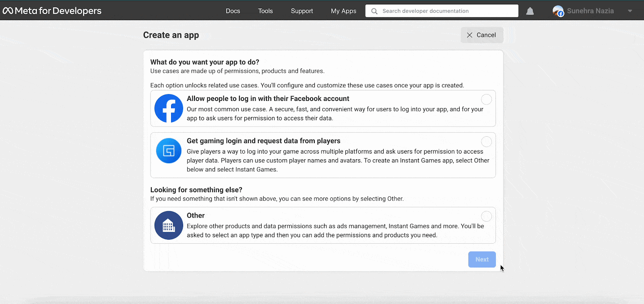644x304 pixels.
Task: Click the 'Allow people to log in' heading
Action: click(268, 99)
